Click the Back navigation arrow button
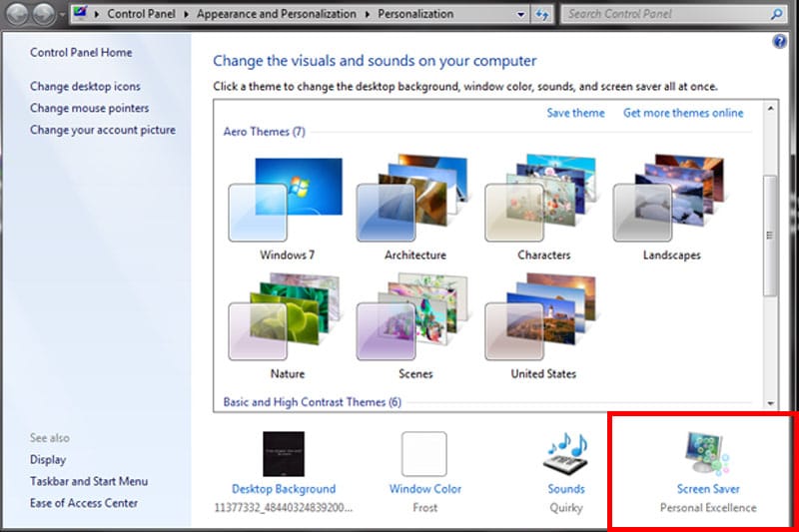799x532 pixels. click(x=18, y=14)
